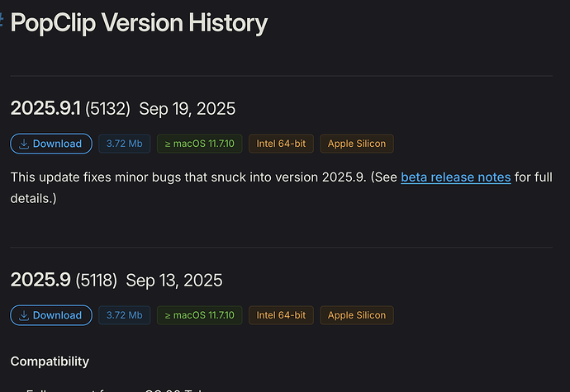Click the download arrow icon for version 2025.9

[24, 315]
